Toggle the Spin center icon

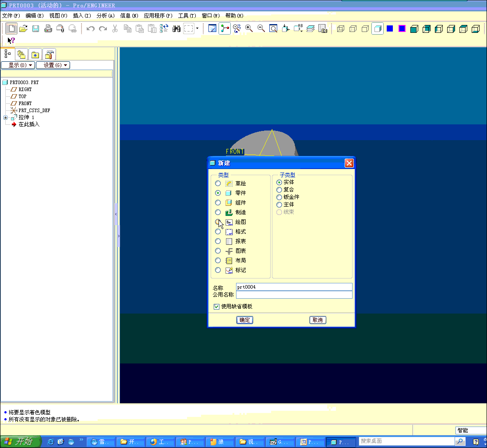225,28
